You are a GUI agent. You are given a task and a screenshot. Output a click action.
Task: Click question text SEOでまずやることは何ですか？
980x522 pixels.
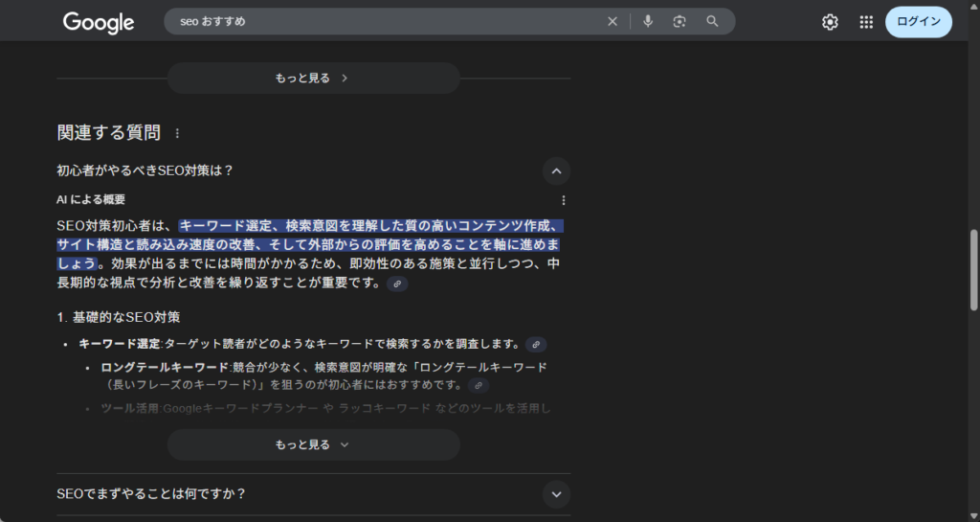pyautogui.click(x=151, y=494)
